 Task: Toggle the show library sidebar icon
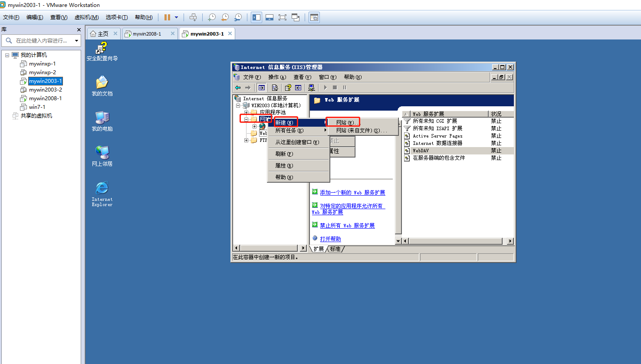click(x=256, y=17)
